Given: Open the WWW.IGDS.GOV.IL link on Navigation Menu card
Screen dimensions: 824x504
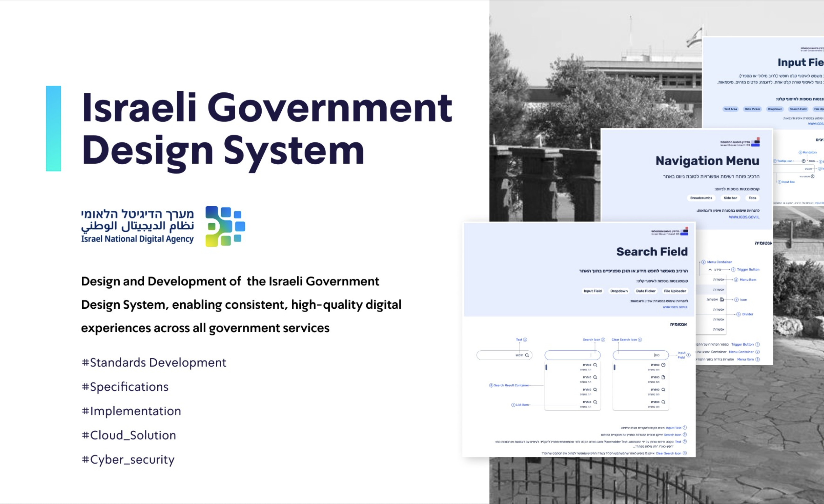Looking at the screenshot, I should click(744, 217).
